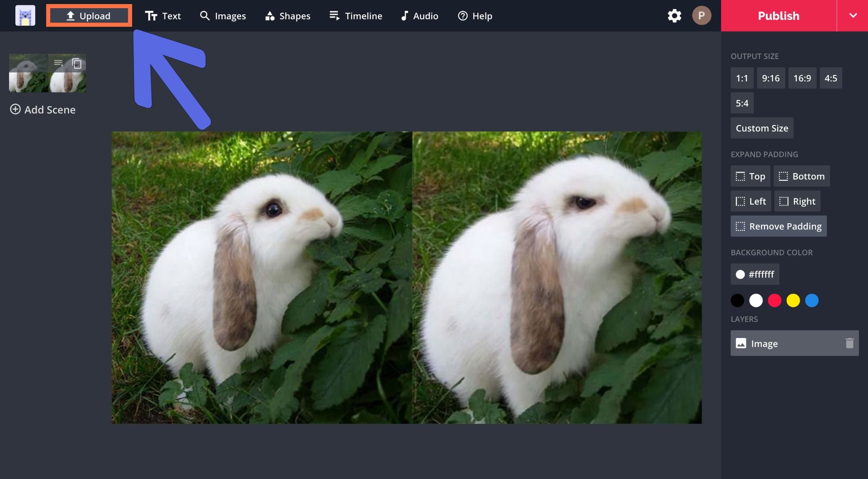This screenshot has height=479, width=868.
Task: Open the #ffffff background color picker
Action: pos(755,274)
